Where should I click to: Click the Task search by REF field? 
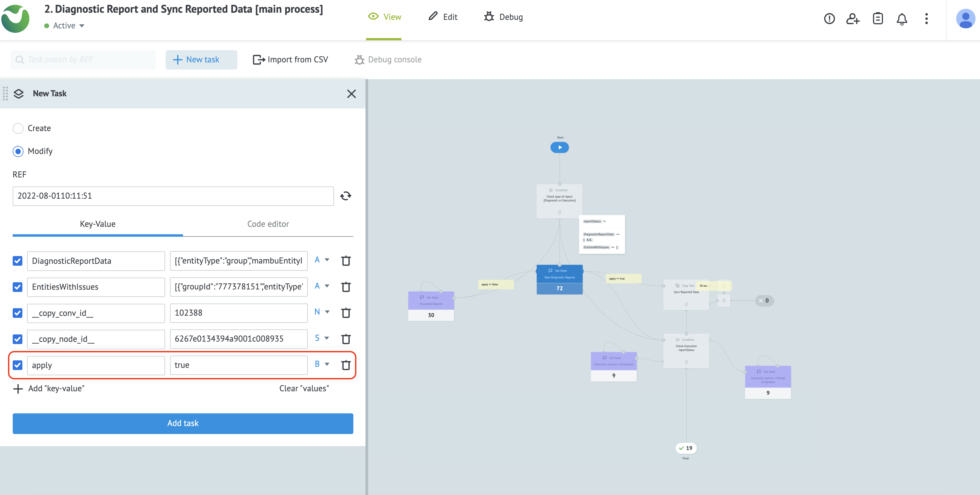coord(83,60)
